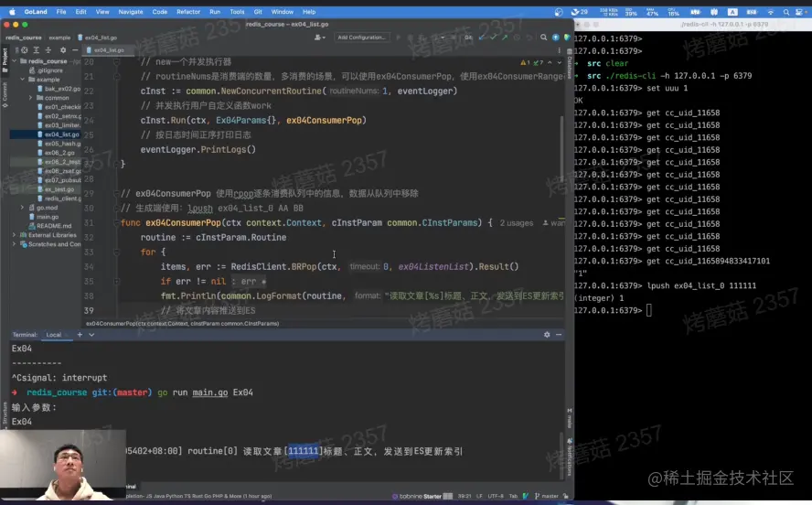812x505 pixels.
Task: Toggle fold marker at line 33 for loop
Action: pyautogui.click(x=116, y=252)
